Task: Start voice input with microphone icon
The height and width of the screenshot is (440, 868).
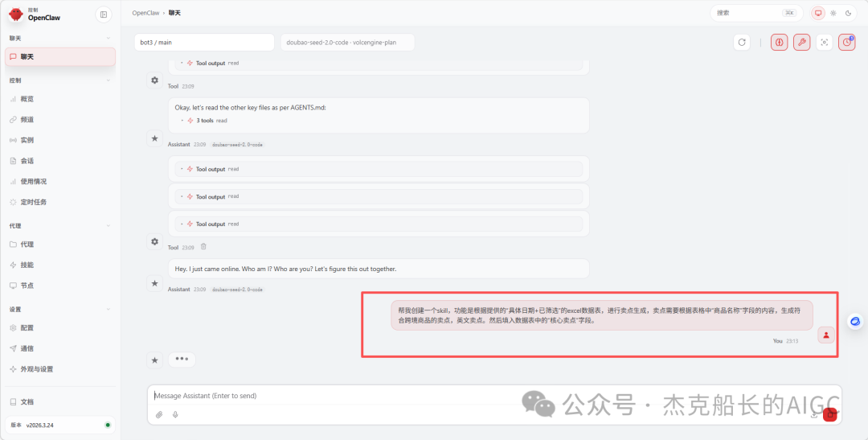Action: (x=175, y=414)
